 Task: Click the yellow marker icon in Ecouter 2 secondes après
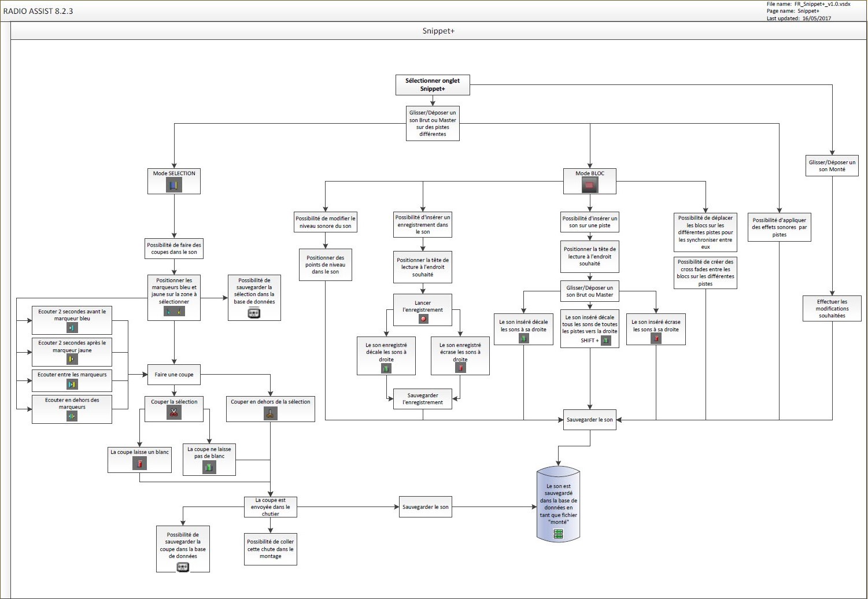point(72,359)
